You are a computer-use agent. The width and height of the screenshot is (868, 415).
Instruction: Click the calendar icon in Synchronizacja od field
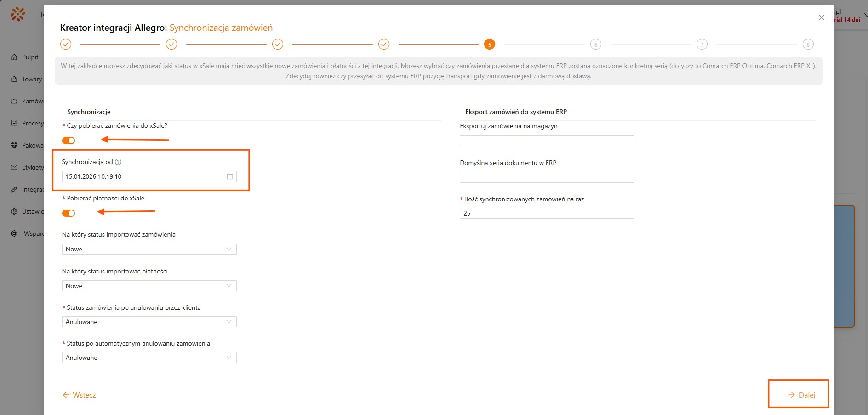(x=230, y=176)
